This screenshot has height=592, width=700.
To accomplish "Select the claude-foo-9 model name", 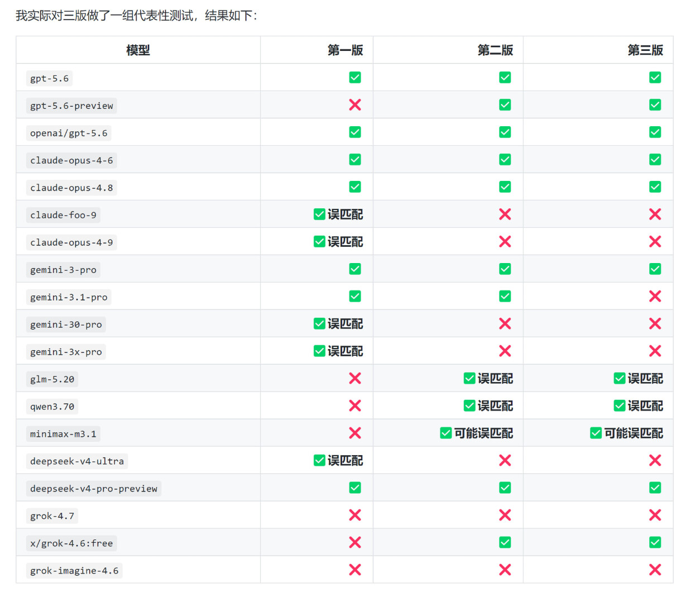I will click(64, 216).
